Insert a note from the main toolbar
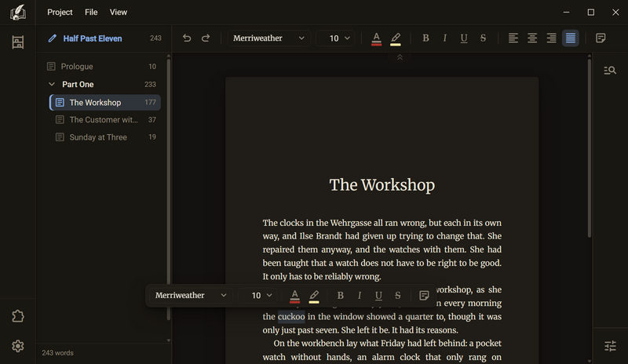This screenshot has height=364, width=628. 601,38
